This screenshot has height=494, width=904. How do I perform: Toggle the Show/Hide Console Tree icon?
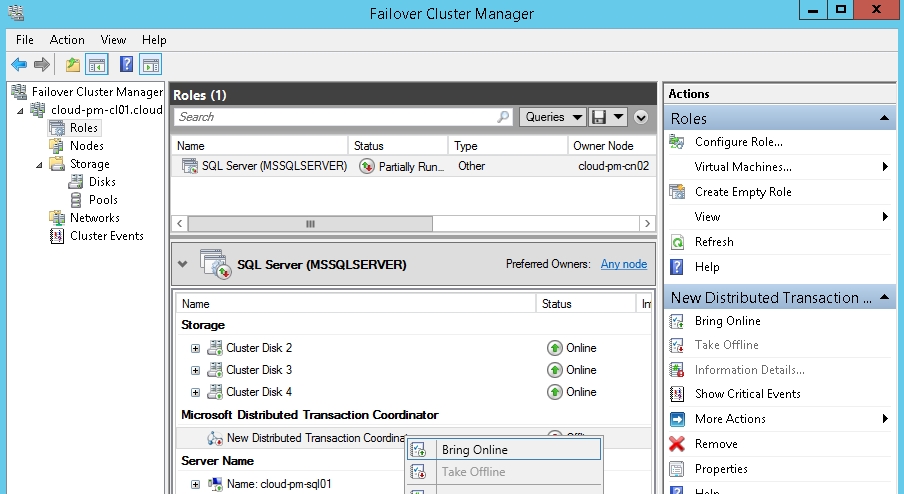pos(97,65)
